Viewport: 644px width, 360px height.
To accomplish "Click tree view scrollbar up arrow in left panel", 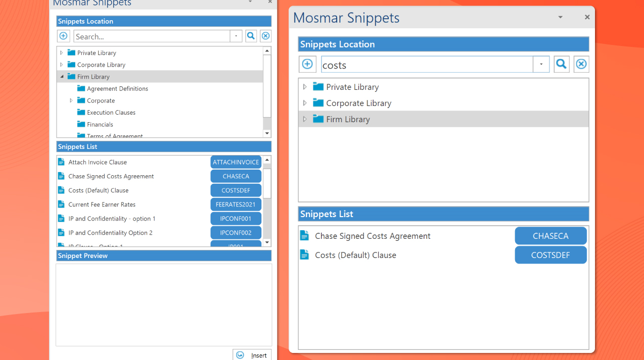I will pyautogui.click(x=267, y=50).
